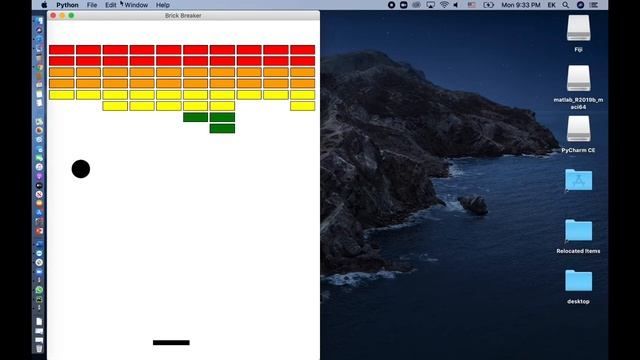The height and width of the screenshot is (360, 640).
Task: Open the Window menu
Action: (136, 5)
